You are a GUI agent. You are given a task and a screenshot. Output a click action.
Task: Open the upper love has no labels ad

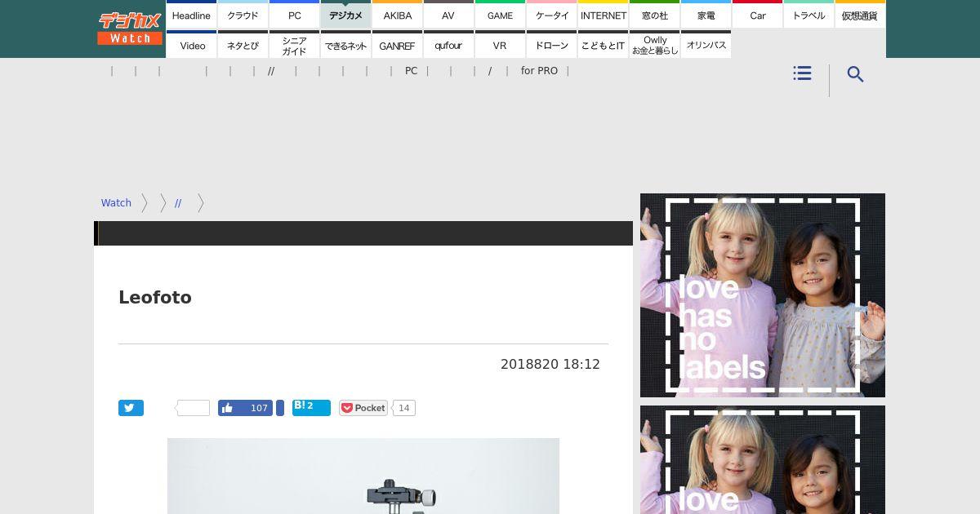pyautogui.click(x=763, y=295)
